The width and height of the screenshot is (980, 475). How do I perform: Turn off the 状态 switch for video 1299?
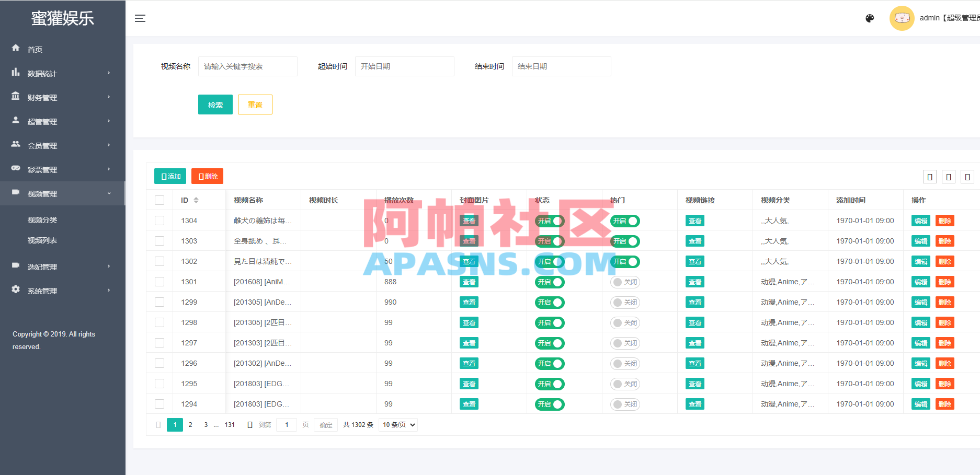tap(549, 302)
